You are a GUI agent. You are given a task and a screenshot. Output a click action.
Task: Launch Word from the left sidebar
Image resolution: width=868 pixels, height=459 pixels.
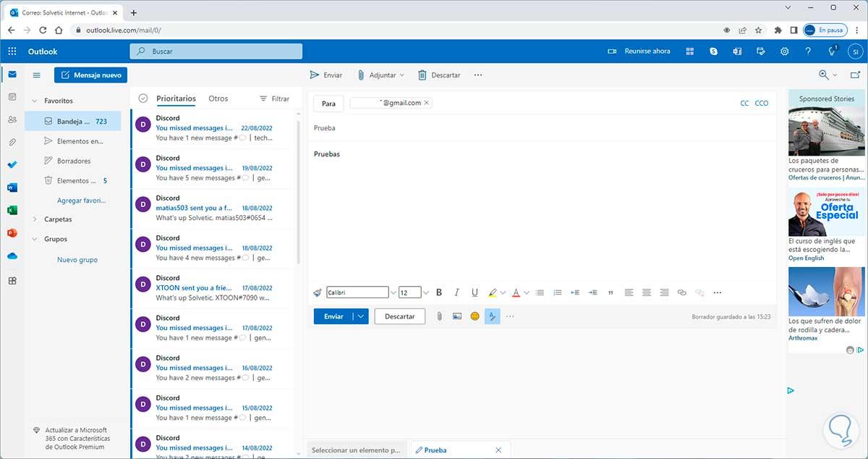(x=12, y=188)
